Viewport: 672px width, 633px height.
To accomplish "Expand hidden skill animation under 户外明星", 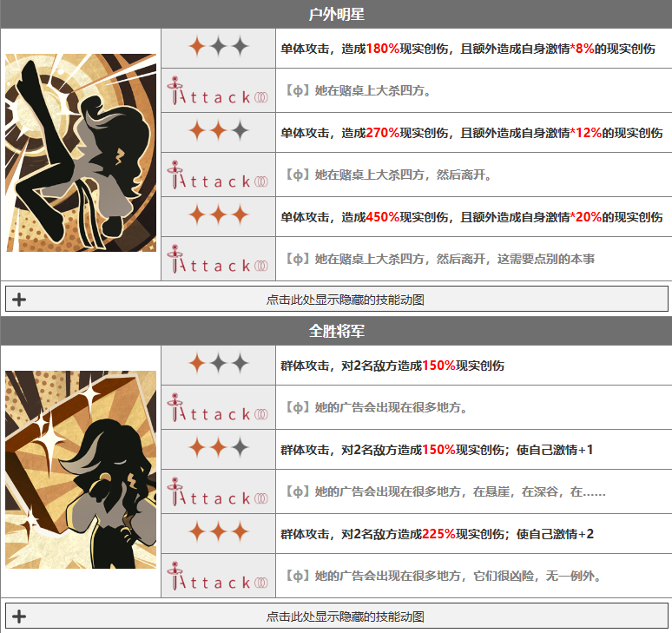I will [336, 300].
